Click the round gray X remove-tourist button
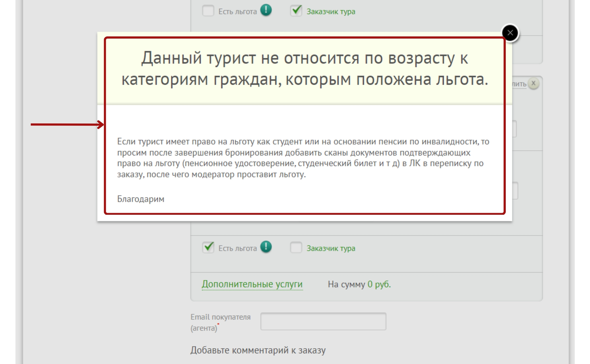 click(x=533, y=83)
